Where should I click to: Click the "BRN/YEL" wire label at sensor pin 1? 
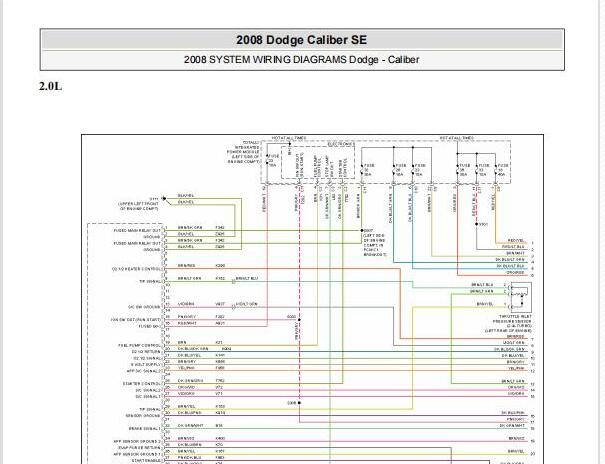pyautogui.click(x=485, y=304)
